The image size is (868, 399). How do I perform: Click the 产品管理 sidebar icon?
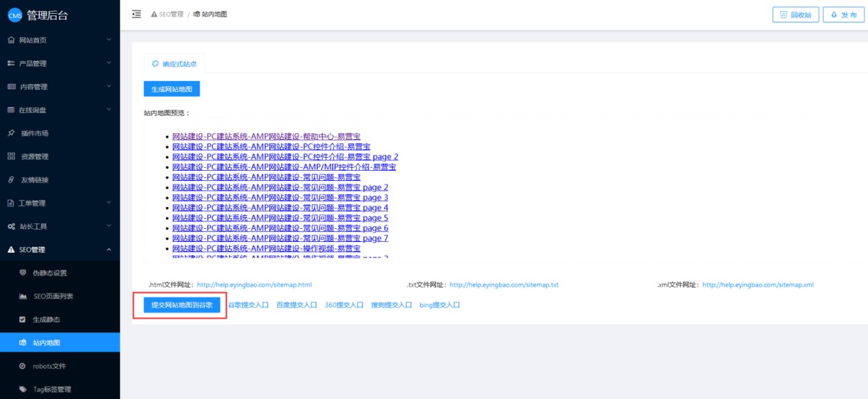coord(11,63)
